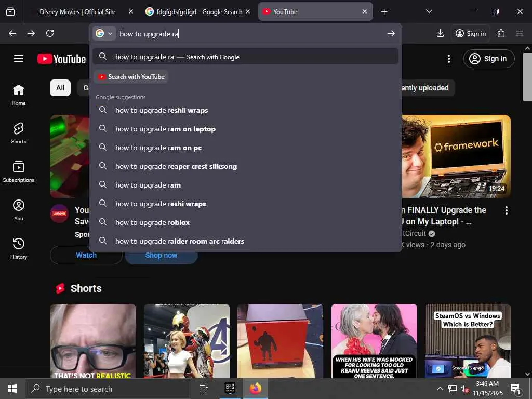
Task: Open Subscriptions in sidebar
Action: tap(19, 171)
